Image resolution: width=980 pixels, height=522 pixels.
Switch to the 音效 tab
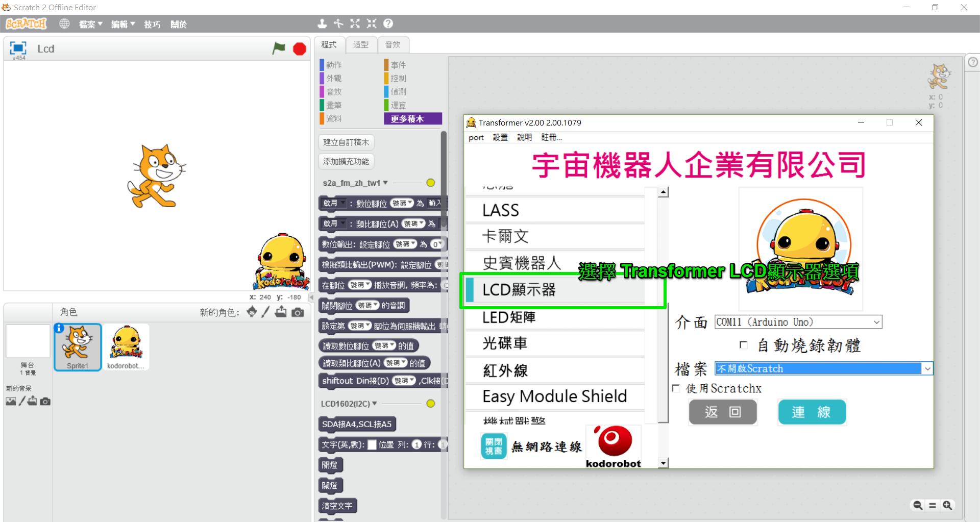(x=393, y=44)
